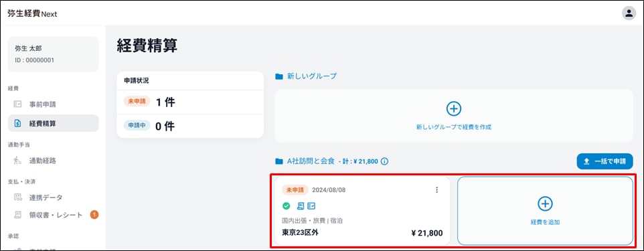
Task: Click the orange notification badge on 領収書・レシート
Action: pyautogui.click(x=94, y=214)
